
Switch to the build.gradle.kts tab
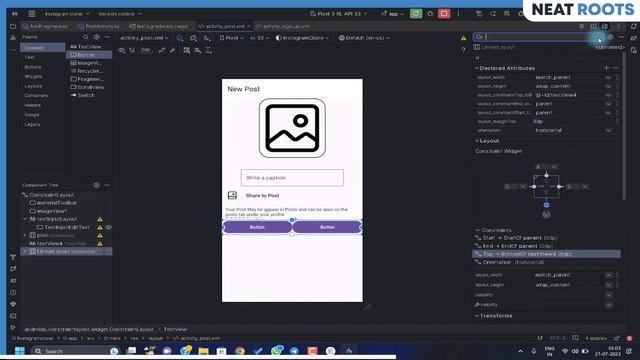click(x=159, y=27)
